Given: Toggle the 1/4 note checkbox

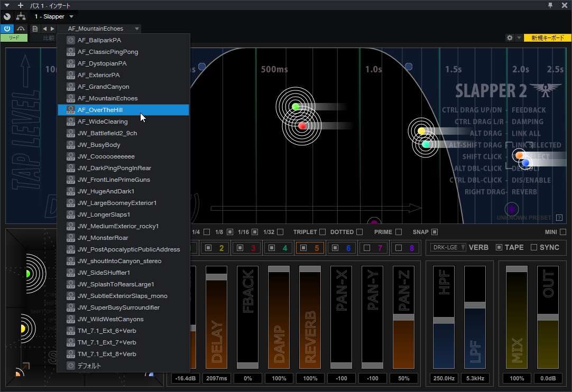Looking at the screenshot, I should 207,232.
